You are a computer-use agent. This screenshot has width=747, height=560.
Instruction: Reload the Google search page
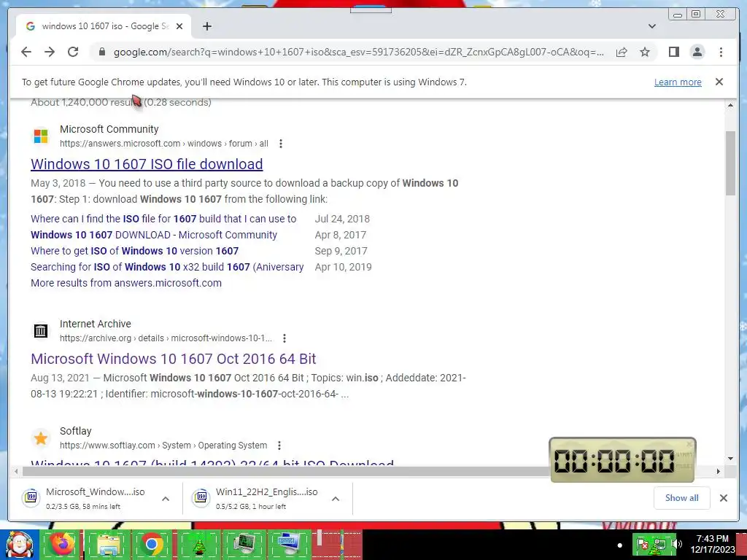73,52
